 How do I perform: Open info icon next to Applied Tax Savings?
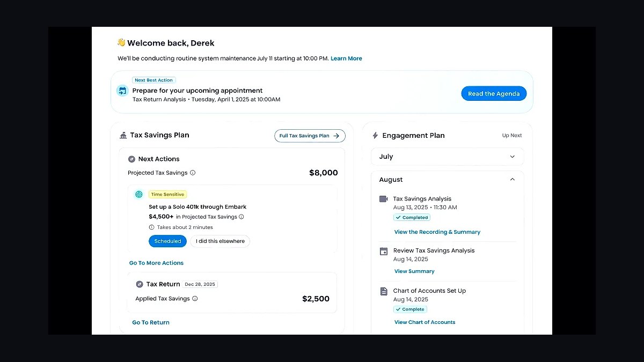pyautogui.click(x=195, y=299)
